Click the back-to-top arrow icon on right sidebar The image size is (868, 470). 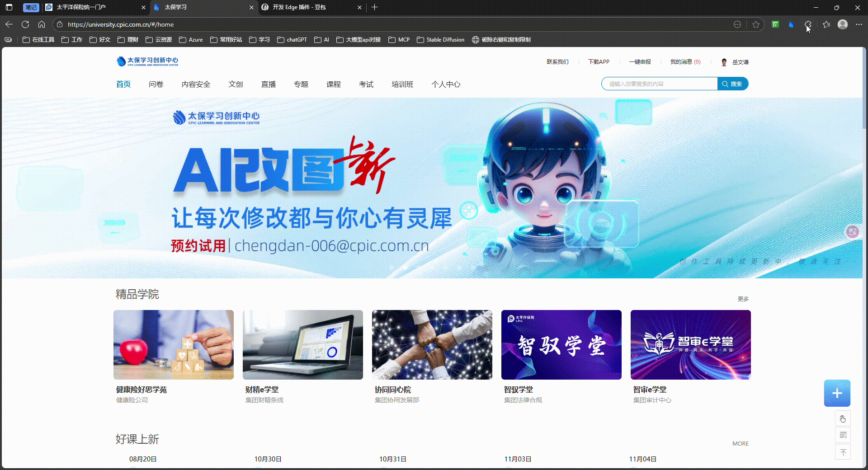pos(843,451)
